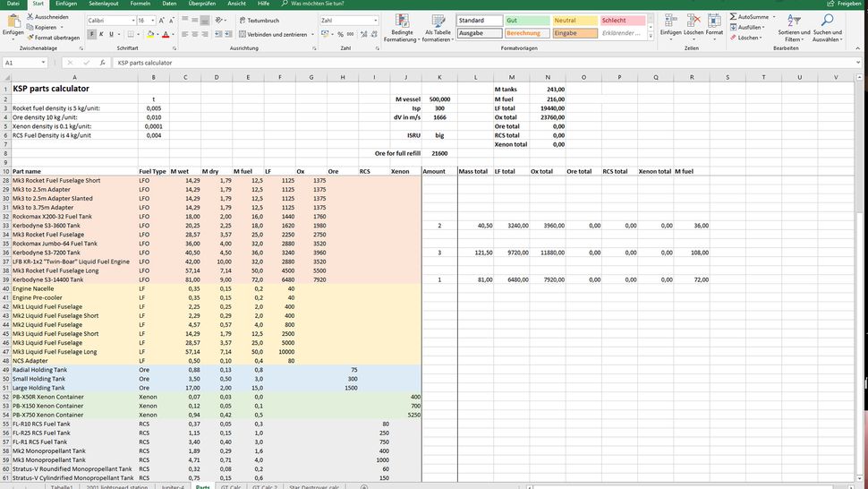Enable Textumbruch (wrap text)

point(260,21)
